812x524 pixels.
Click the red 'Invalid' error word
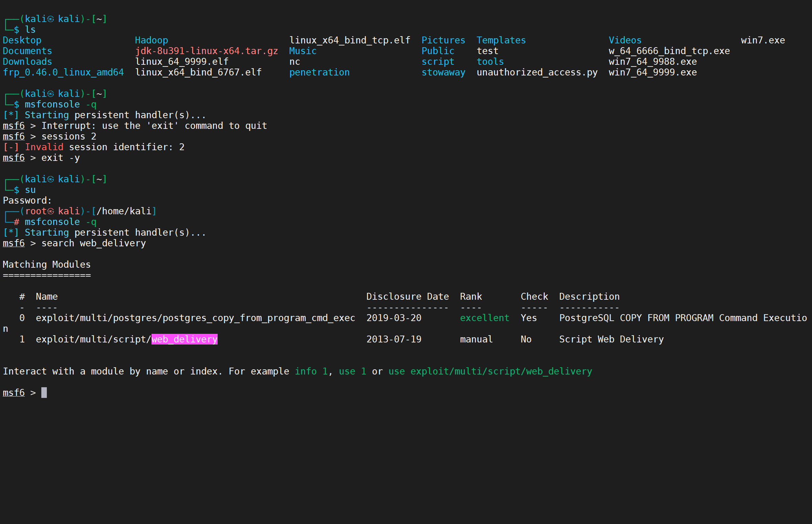coord(44,147)
